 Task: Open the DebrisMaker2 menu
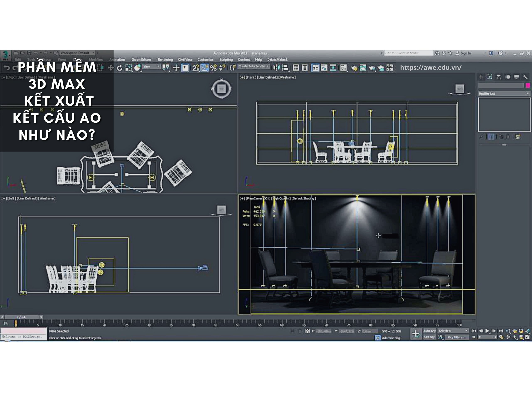tap(277, 59)
